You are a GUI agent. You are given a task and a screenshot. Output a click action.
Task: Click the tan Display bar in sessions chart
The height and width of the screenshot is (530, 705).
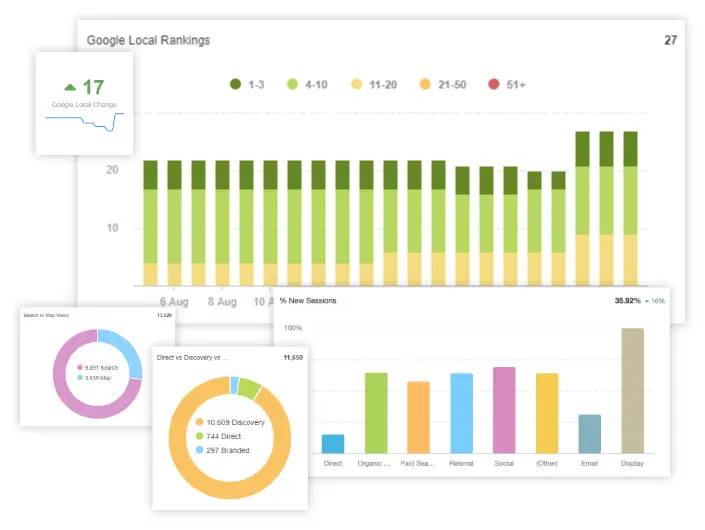pyautogui.click(x=632, y=391)
